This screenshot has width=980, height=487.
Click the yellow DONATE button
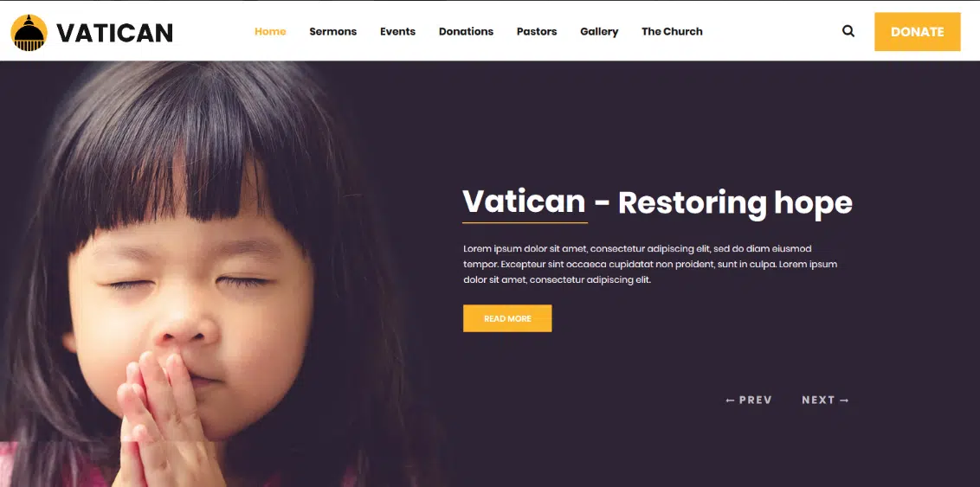[x=918, y=32]
